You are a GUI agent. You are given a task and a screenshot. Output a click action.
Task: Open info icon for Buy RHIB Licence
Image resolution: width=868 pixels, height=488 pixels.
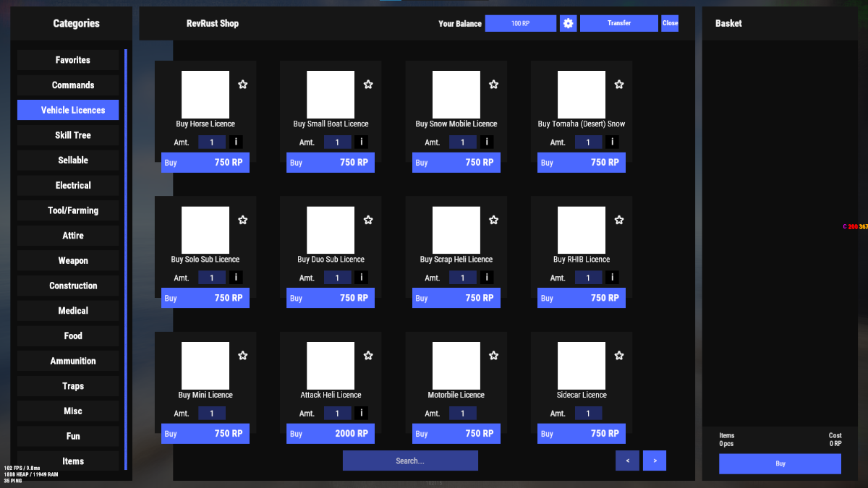612,278
